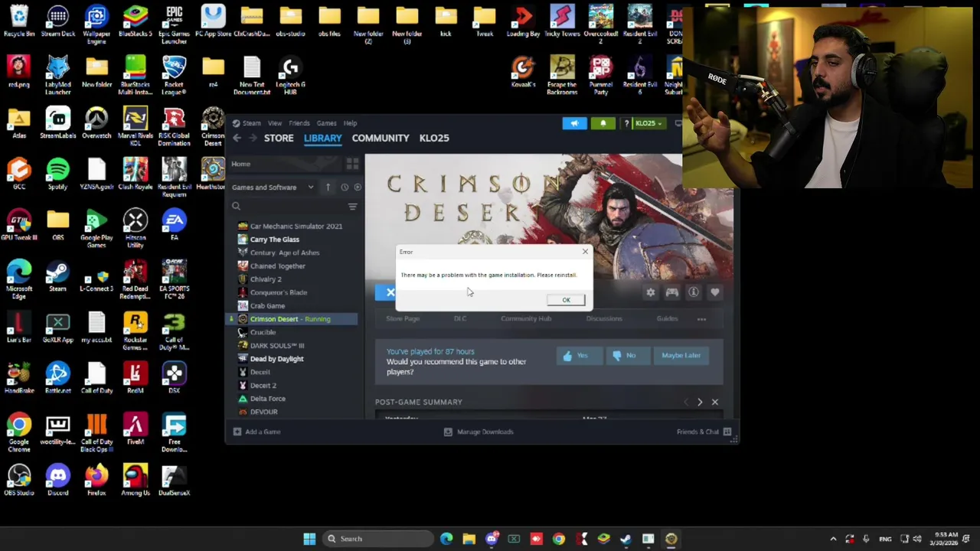This screenshot has width=980, height=551.
Task: Go to next Post-Game Summary item
Action: (x=700, y=403)
